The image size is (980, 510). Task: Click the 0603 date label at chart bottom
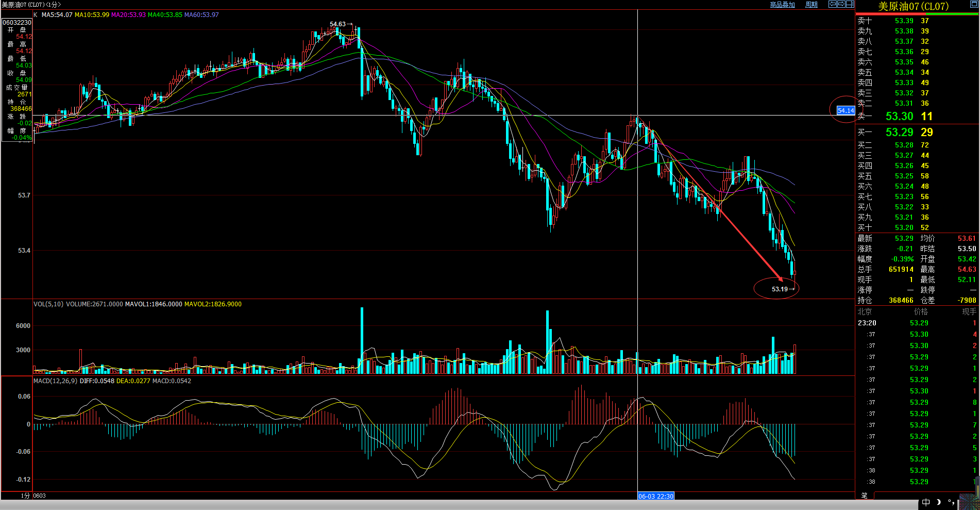(x=40, y=496)
